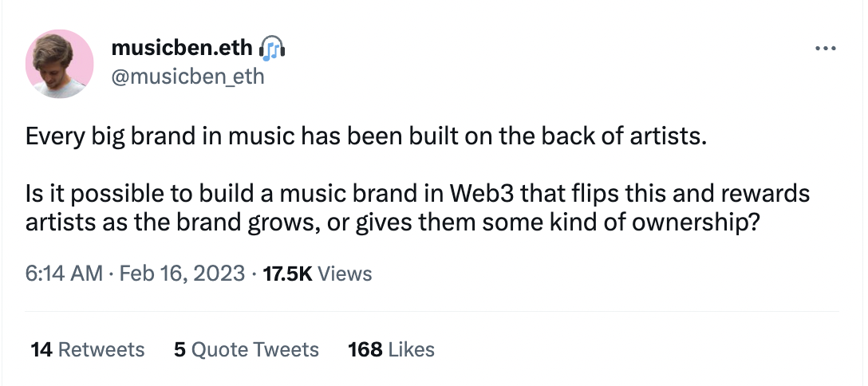Click the number 168 beside Likes
Image resolution: width=868 pixels, height=386 pixels.
click(365, 349)
